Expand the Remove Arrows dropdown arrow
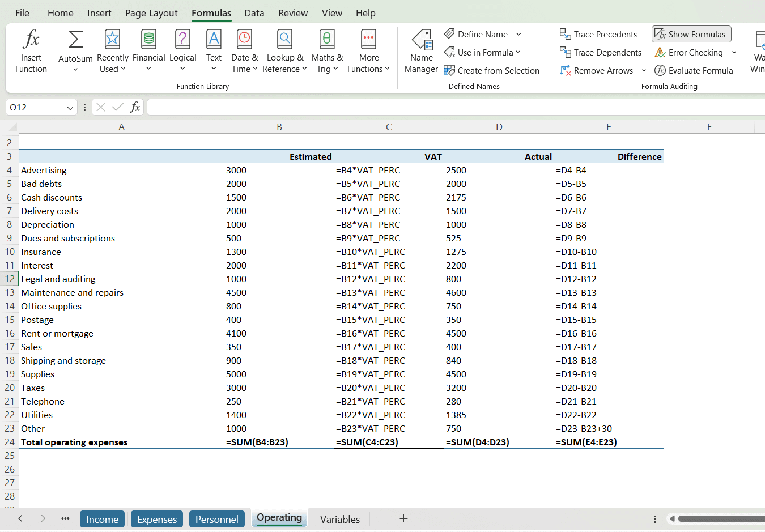Viewport: 765px width, 532px height. (644, 71)
